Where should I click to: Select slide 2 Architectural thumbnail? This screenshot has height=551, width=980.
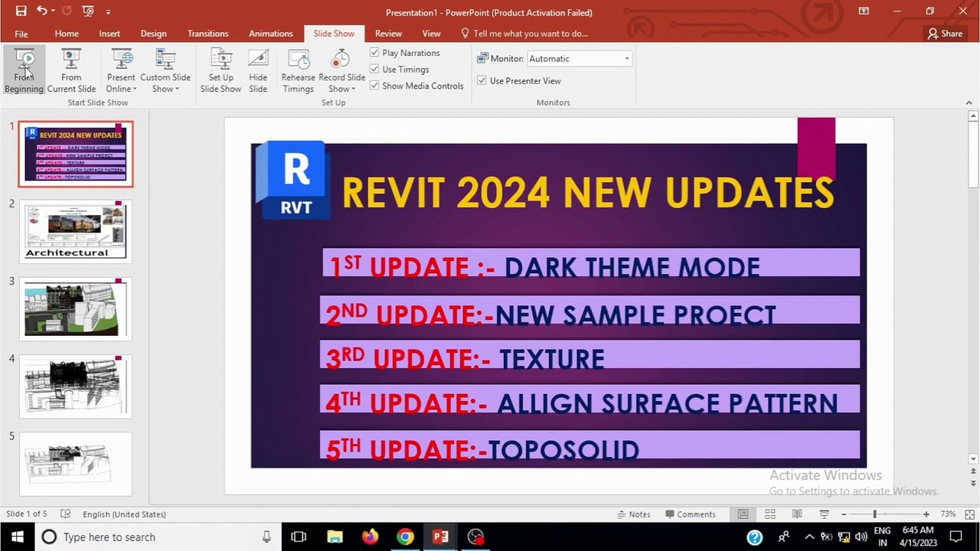[x=75, y=231]
